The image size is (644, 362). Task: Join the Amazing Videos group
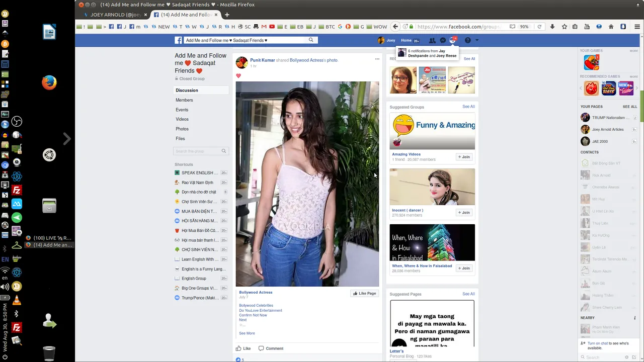464,157
